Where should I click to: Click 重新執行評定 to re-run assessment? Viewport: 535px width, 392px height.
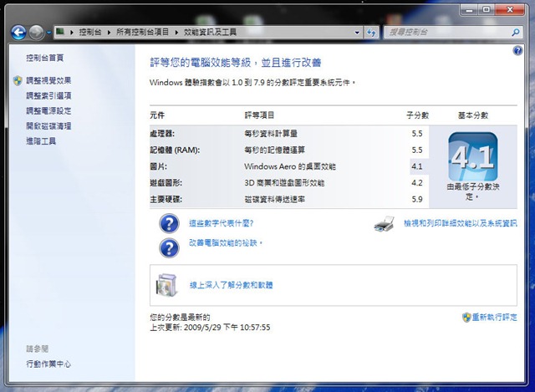click(x=494, y=318)
